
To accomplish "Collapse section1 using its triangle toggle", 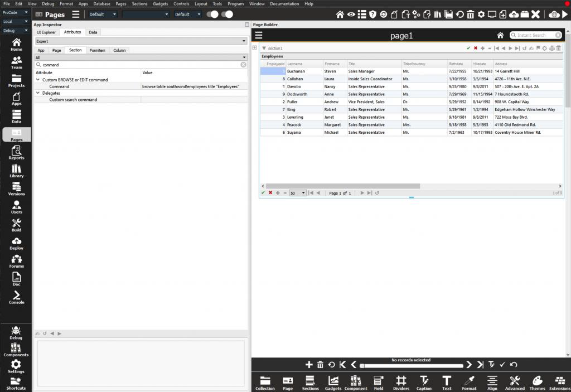I will (264, 49).
